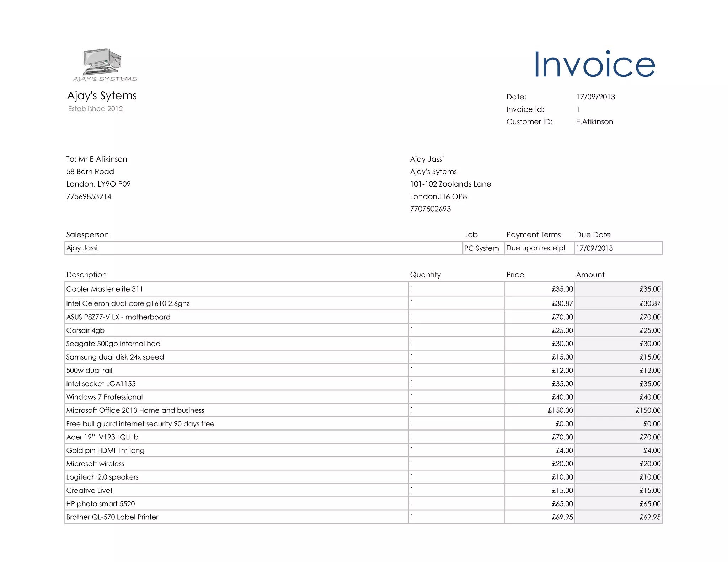728x562 pixels.
Task: Select the 58 Barn Road address line
Action: point(90,172)
